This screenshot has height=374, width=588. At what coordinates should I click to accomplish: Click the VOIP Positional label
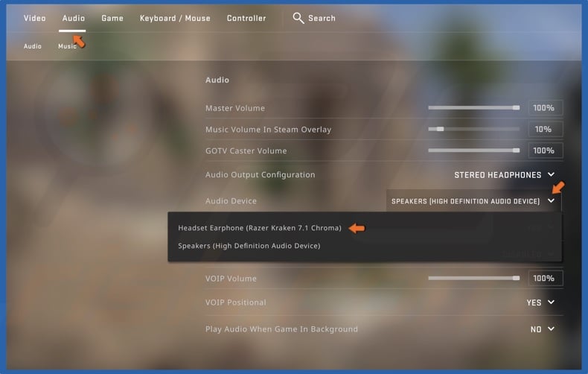pyautogui.click(x=235, y=302)
